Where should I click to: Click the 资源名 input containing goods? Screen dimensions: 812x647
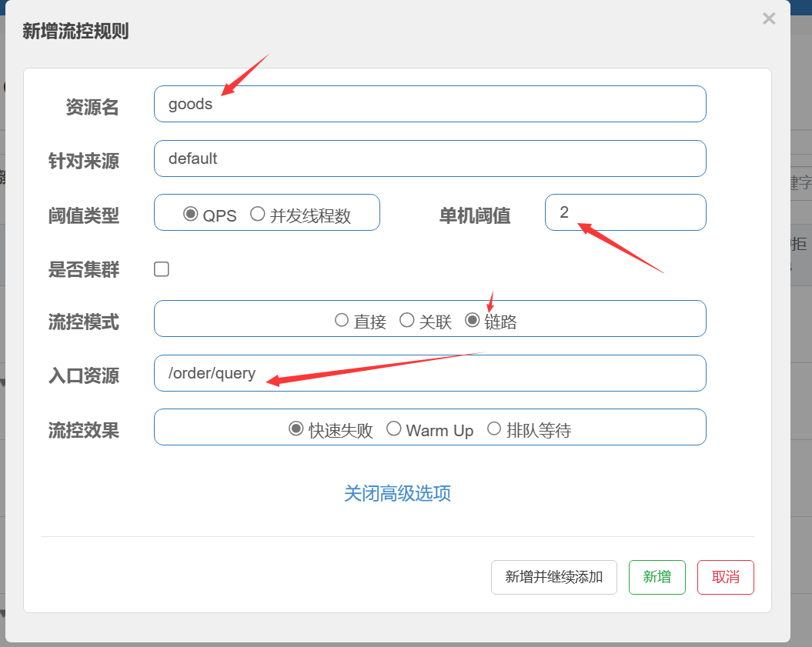(429, 104)
